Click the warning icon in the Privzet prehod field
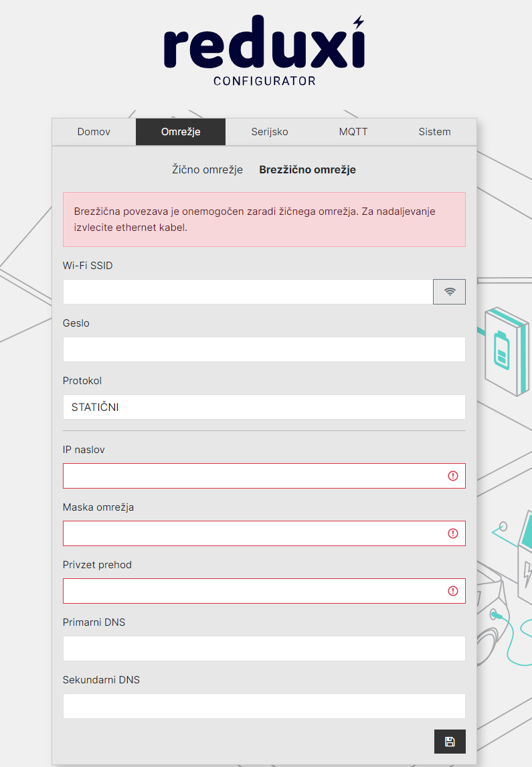The image size is (532, 767). click(x=453, y=591)
